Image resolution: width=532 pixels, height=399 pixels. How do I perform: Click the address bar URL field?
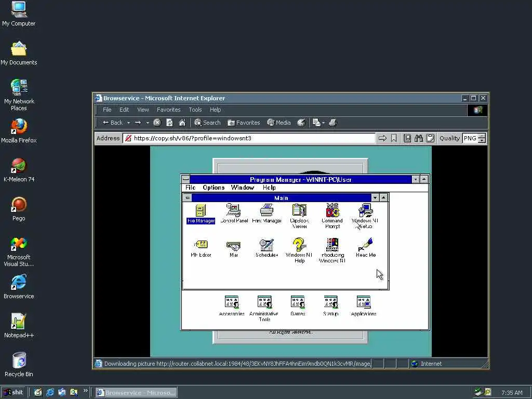point(250,138)
